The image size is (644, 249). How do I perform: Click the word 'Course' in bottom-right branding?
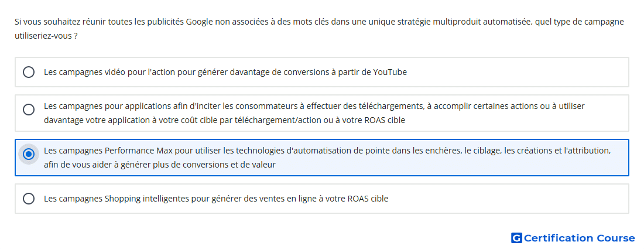pos(616,238)
